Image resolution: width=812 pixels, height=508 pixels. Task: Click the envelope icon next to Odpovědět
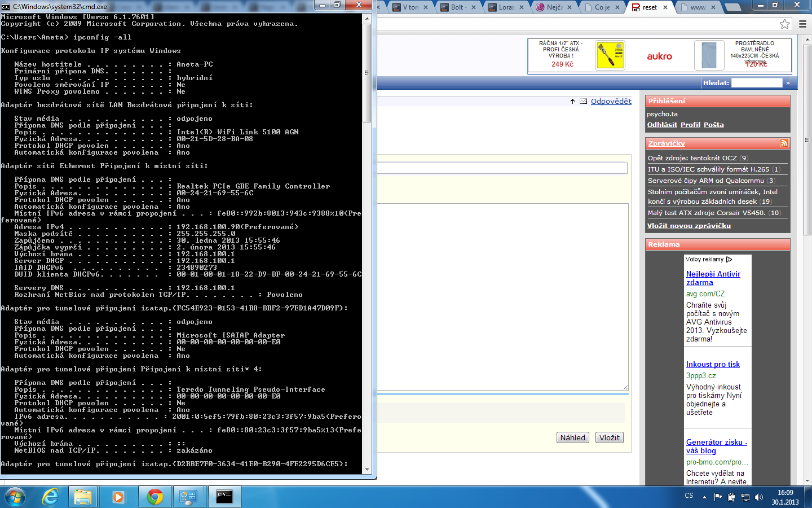(584, 102)
